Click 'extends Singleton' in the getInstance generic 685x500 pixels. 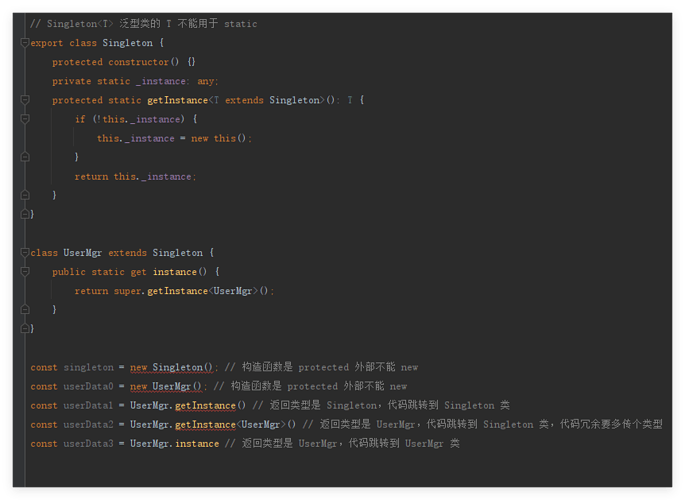273,100
